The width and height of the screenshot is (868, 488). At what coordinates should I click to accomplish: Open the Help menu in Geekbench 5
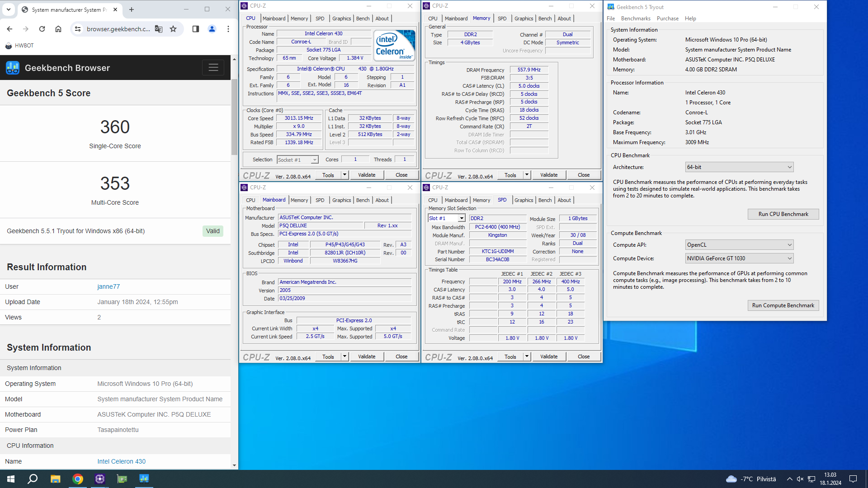[x=690, y=19]
